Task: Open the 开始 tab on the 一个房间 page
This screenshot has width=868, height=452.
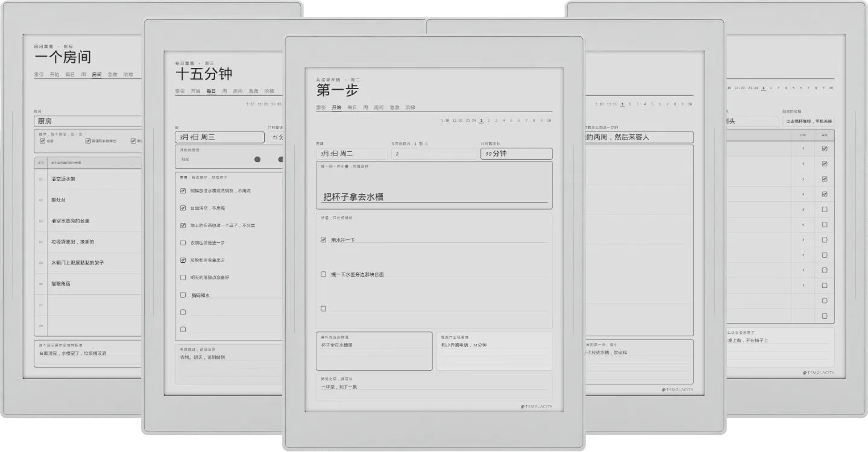Action: [54, 75]
